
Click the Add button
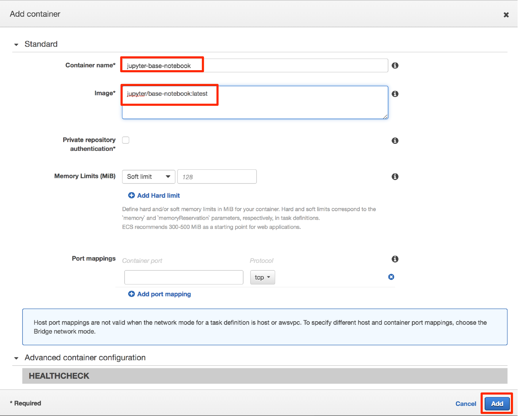click(x=497, y=404)
